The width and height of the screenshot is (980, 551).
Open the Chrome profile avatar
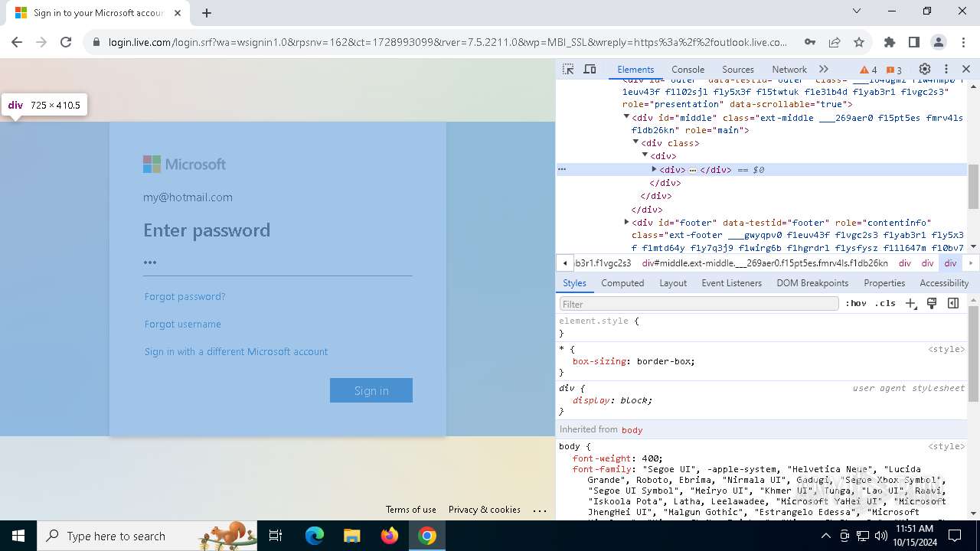coord(938,42)
